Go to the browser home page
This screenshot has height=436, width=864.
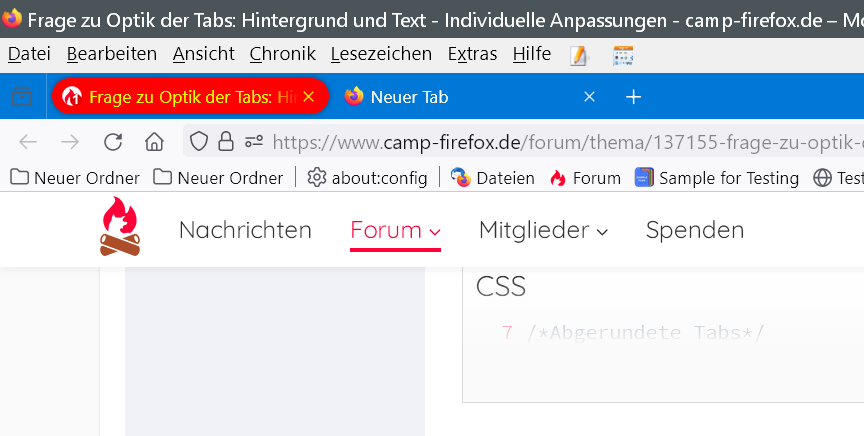[154, 142]
